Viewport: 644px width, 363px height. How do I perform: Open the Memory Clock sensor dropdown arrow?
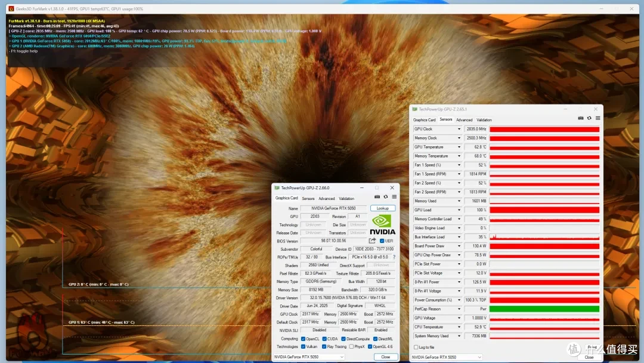point(459,138)
